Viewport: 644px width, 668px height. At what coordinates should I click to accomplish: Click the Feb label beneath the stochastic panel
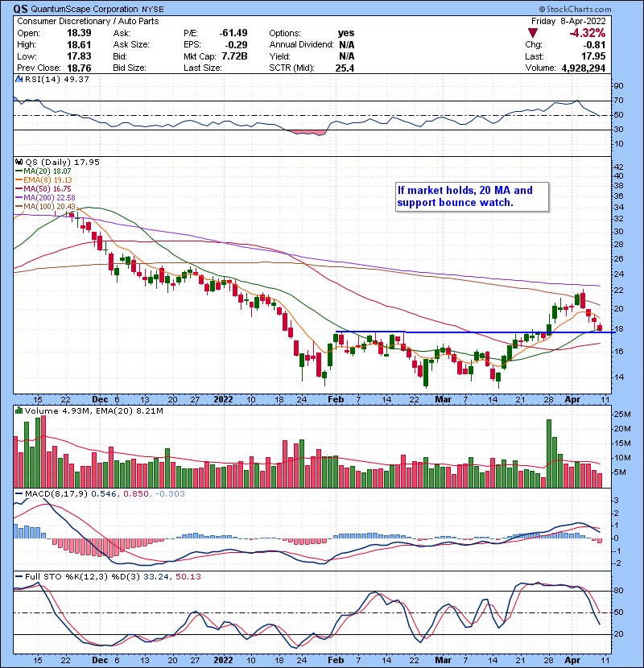tap(336, 660)
